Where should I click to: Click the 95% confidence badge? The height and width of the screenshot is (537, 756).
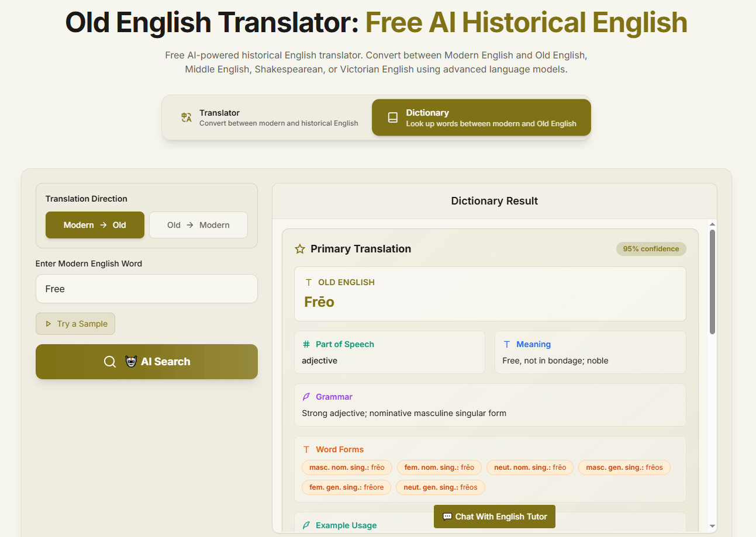651,249
